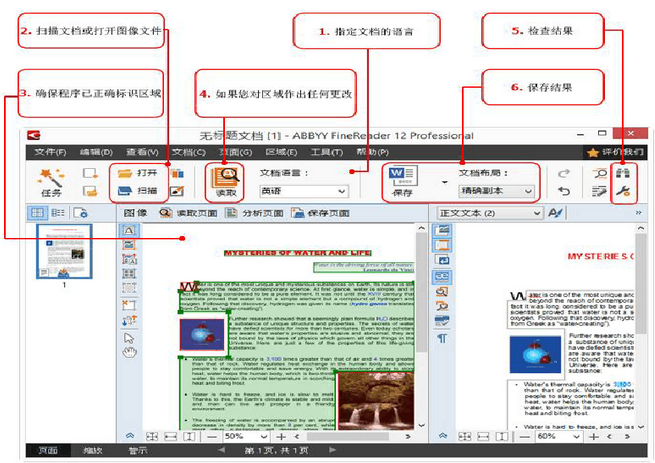The height and width of the screenshot is (463, 655).
Task: Click the compare documents icon beside 打开
Action: tap(177, 173)
